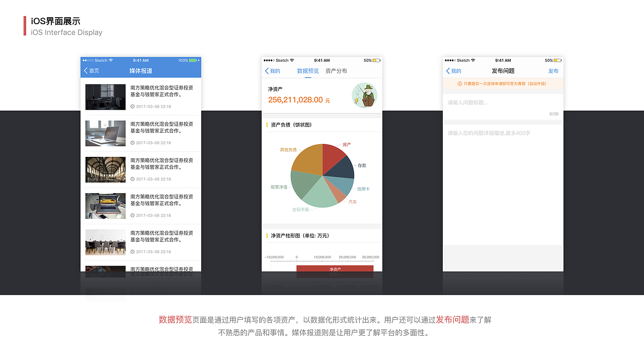Viewport: 644px width, 362px height.
Task: Select the 数据预览 tab
Action: (308, 71)
